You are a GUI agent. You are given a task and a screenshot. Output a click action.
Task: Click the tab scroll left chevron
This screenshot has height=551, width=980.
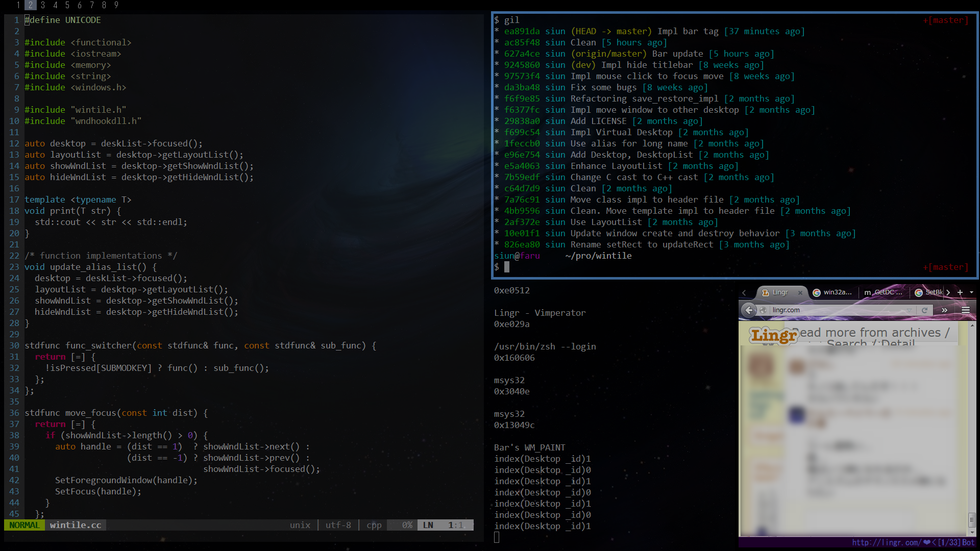744,293
